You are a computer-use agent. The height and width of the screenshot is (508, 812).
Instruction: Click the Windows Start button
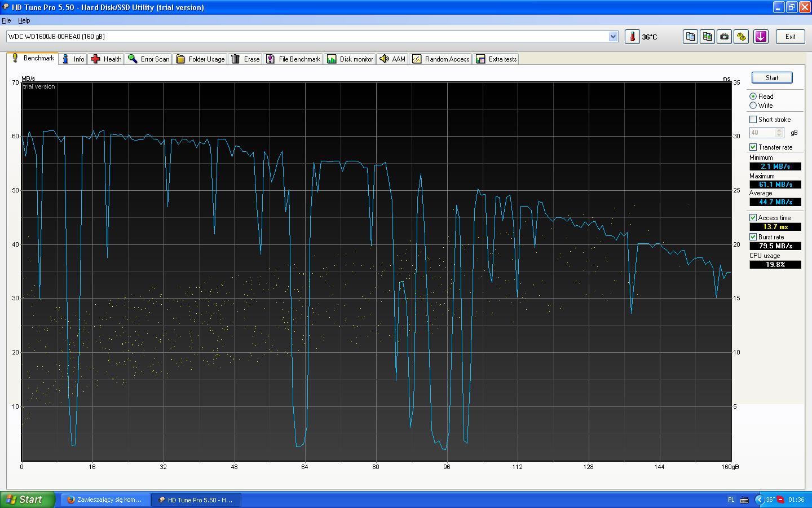(x=28, y=500)
